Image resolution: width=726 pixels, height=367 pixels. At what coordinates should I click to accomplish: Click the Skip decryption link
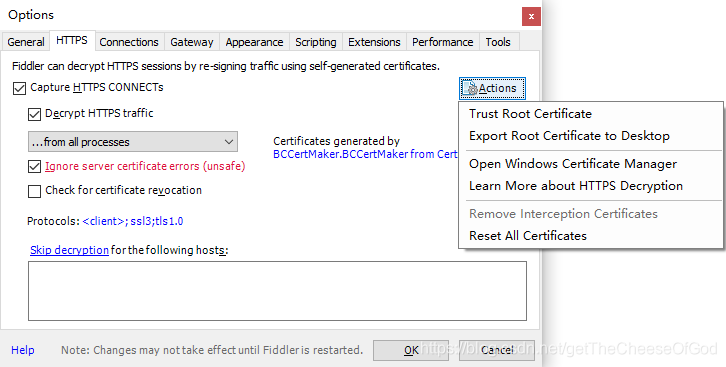(69, 250)
